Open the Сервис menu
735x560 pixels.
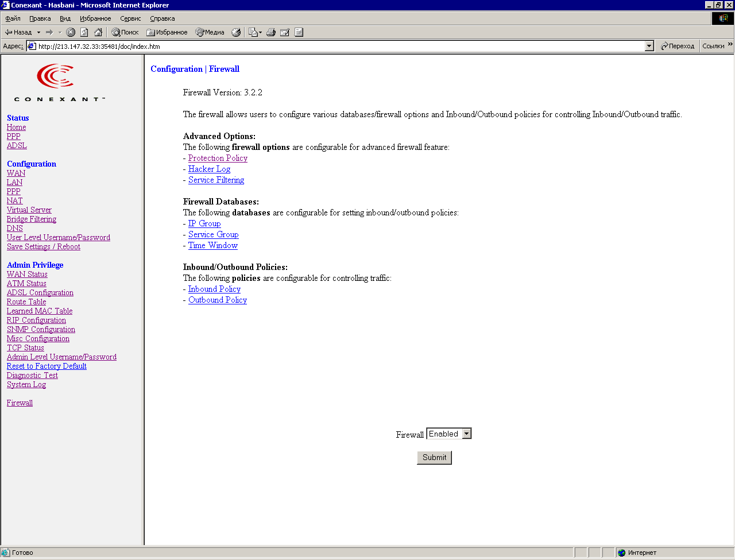[x=130, y=18]
